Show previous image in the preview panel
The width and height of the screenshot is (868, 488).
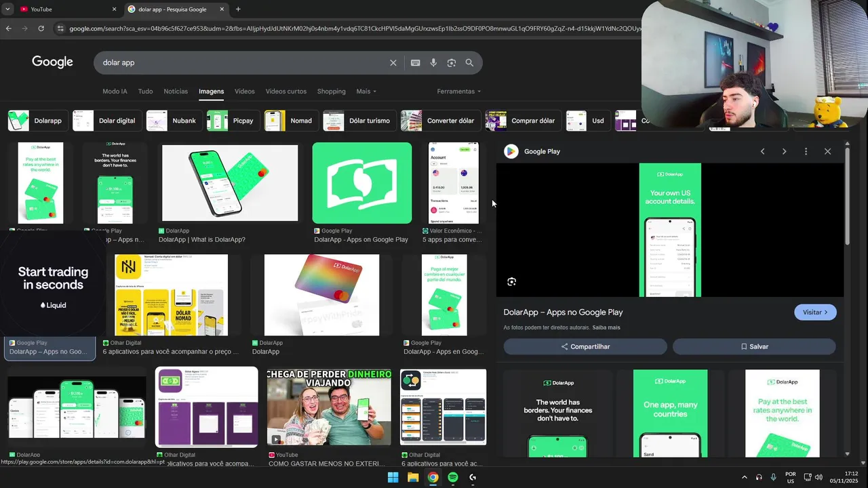point(762,151)
